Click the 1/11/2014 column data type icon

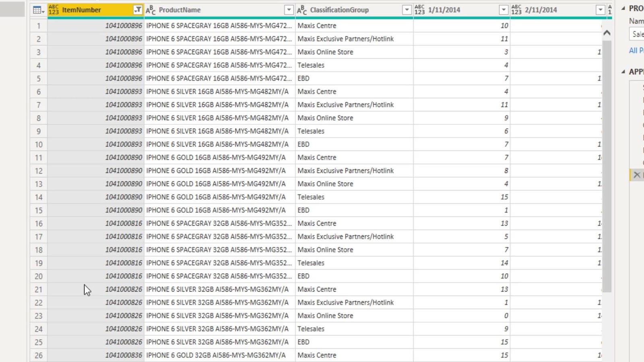(419, 10)
